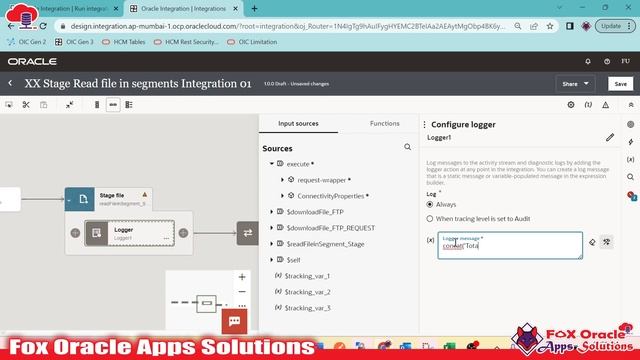
Task: Search the Sources tree with magnifier icon
Action: tap(407, 147)
